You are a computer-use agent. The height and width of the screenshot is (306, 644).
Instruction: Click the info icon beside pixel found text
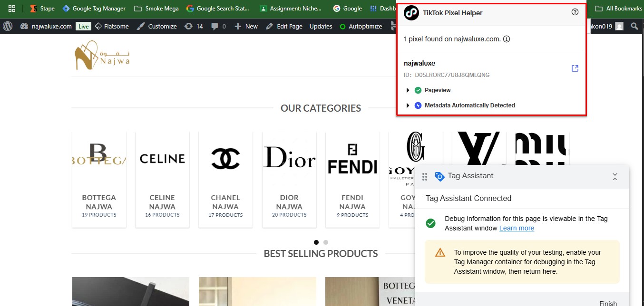point(507,39)
